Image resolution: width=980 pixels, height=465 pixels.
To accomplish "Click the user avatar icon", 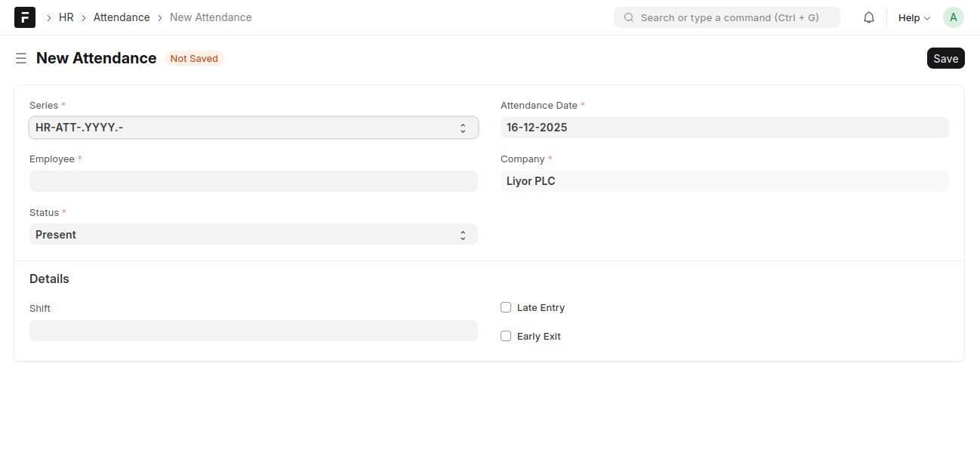I will [x=954, y=17].
